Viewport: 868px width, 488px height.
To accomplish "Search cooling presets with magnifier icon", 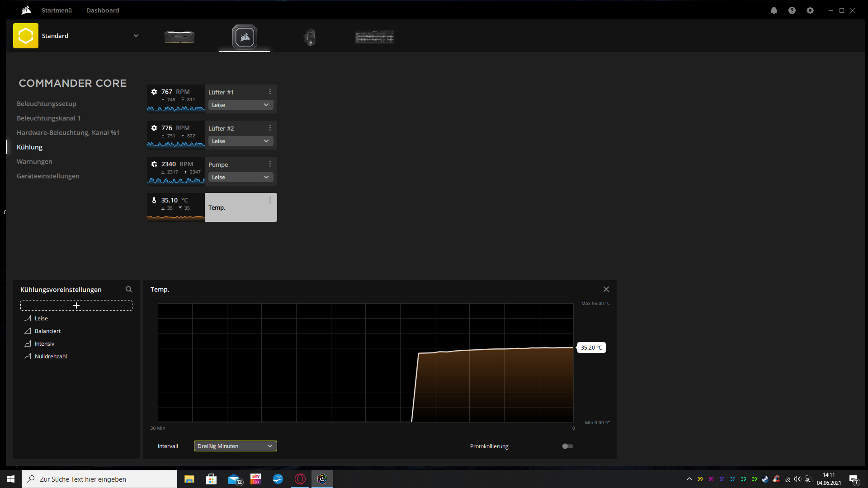I will pyautogui.click(x=129, y=289).
